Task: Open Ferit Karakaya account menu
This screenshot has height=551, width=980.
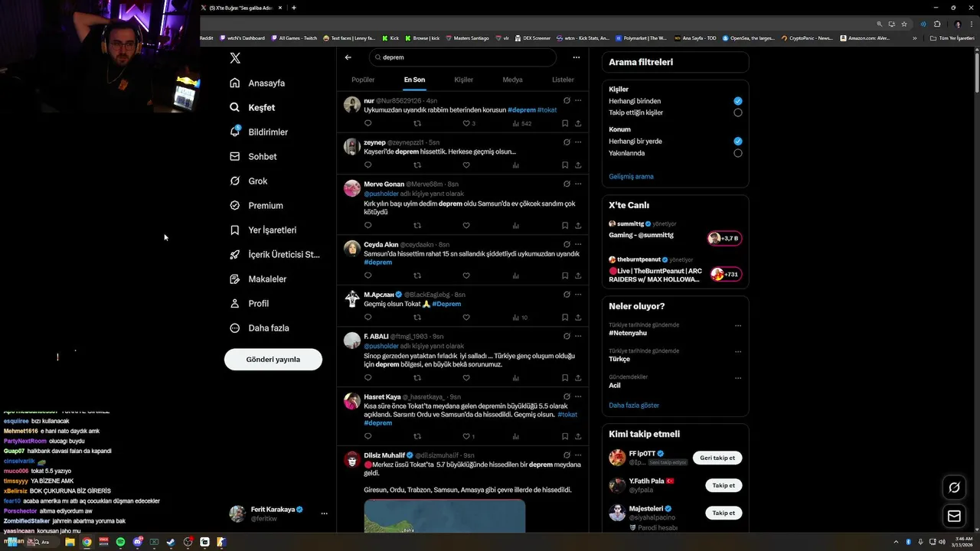Action: (x=279, y=514)
